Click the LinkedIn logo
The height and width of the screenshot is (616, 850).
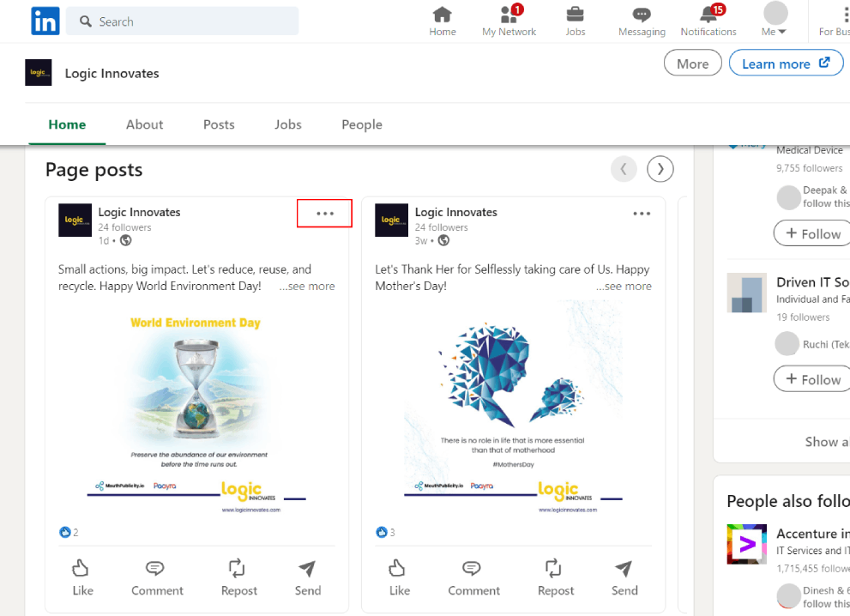coord(45,21)
